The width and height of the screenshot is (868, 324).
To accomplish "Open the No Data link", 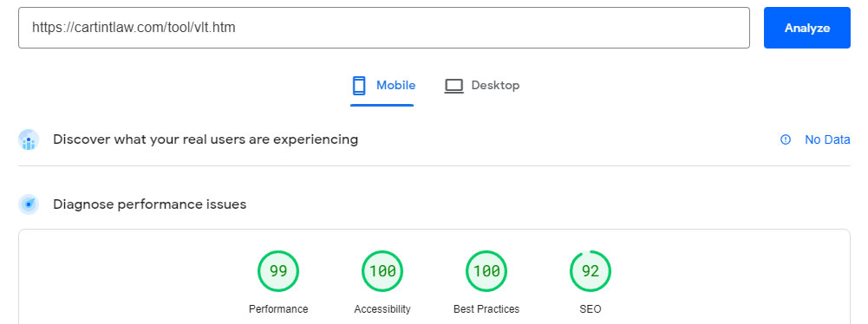I will click(x=827, y=139).
